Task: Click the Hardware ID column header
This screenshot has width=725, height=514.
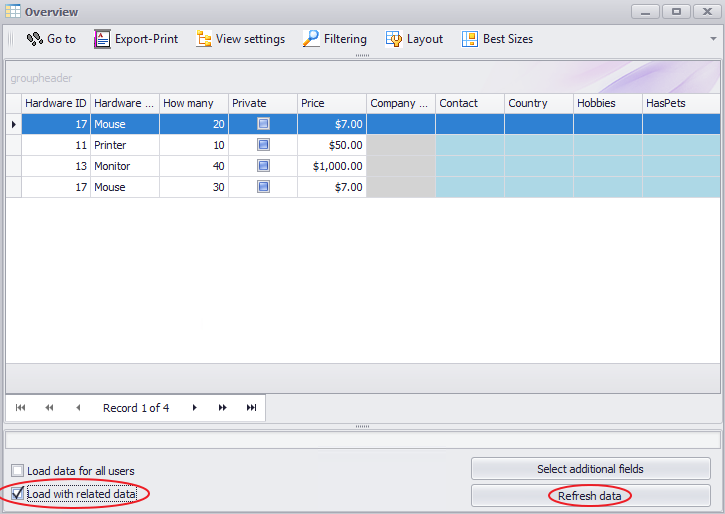Action: (56, 103)
